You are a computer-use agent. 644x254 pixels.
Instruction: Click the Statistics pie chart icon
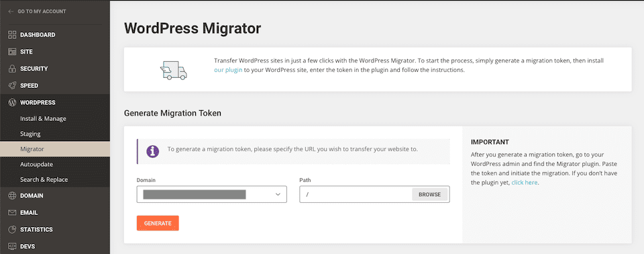12,229
